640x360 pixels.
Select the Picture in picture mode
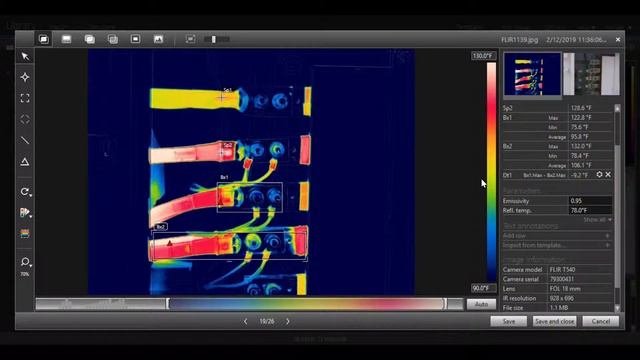click(x=136, y=39)
